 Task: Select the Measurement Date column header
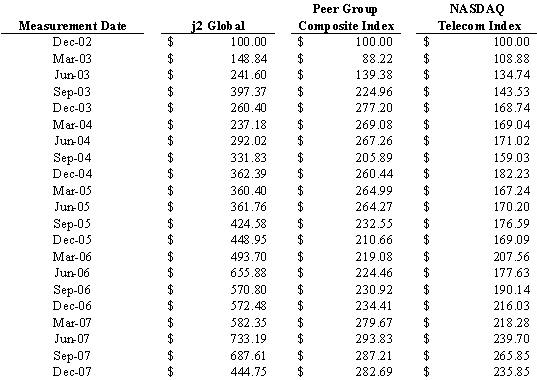tap(72, 26)
